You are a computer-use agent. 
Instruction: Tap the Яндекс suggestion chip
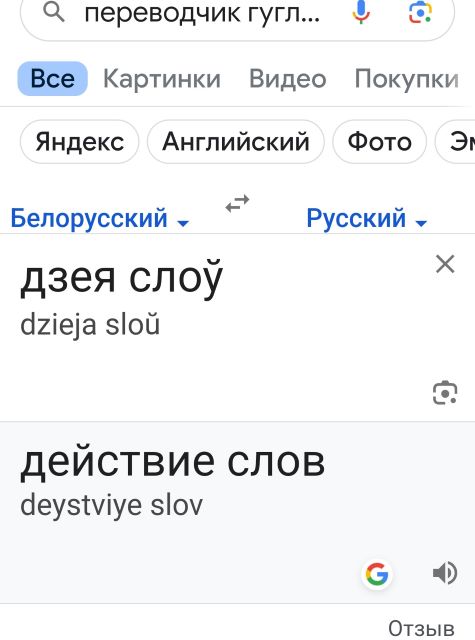(x=80, y=142)
